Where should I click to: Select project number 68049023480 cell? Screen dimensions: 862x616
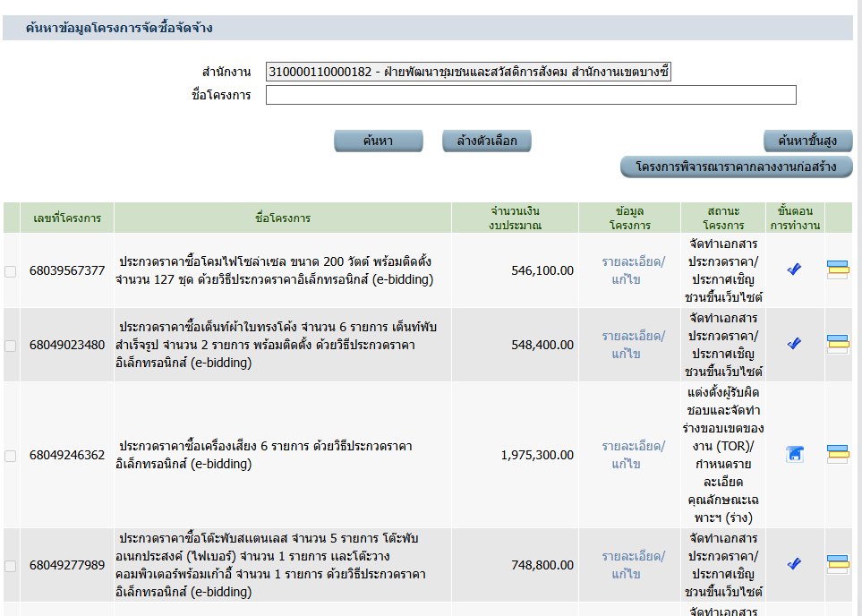(67, 345)
